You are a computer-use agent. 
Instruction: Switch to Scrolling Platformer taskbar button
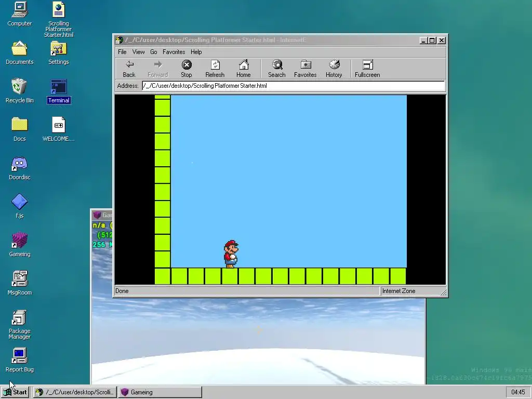(x=75, y=392)
